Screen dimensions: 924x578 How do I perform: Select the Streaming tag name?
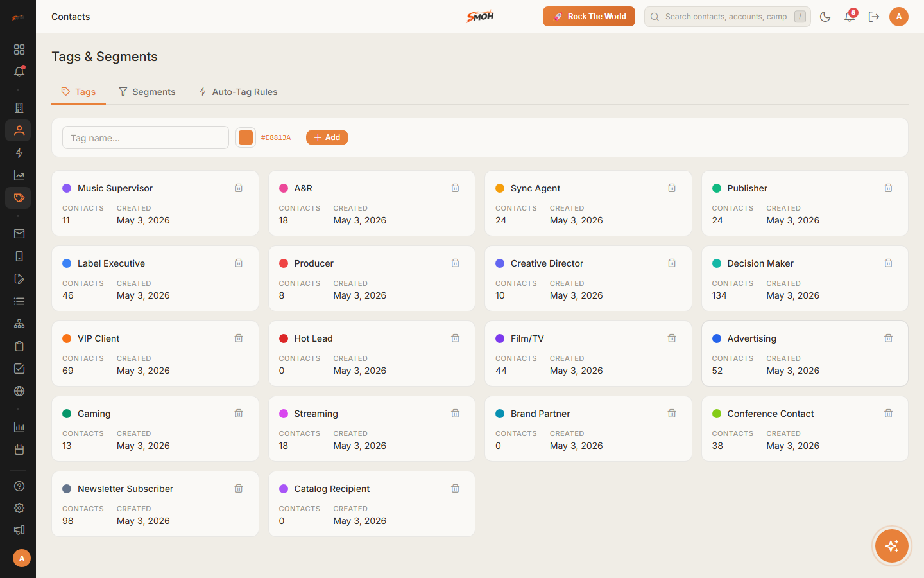point(316,414)
